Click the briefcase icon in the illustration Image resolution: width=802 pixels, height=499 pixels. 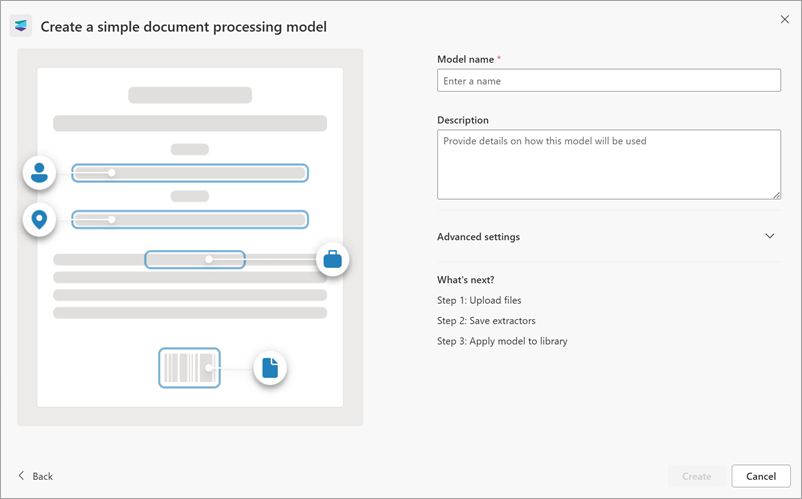(x=332, y=260)
